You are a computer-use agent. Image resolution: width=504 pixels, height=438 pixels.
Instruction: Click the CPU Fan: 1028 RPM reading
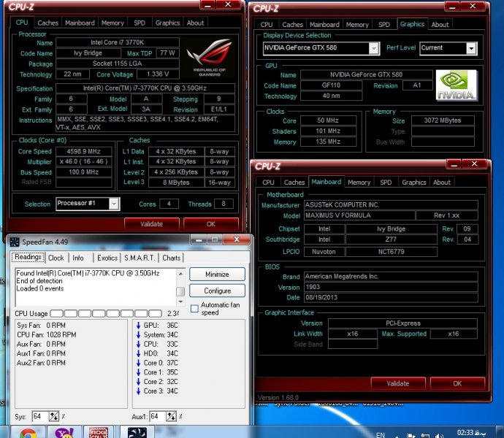point(47,334)
